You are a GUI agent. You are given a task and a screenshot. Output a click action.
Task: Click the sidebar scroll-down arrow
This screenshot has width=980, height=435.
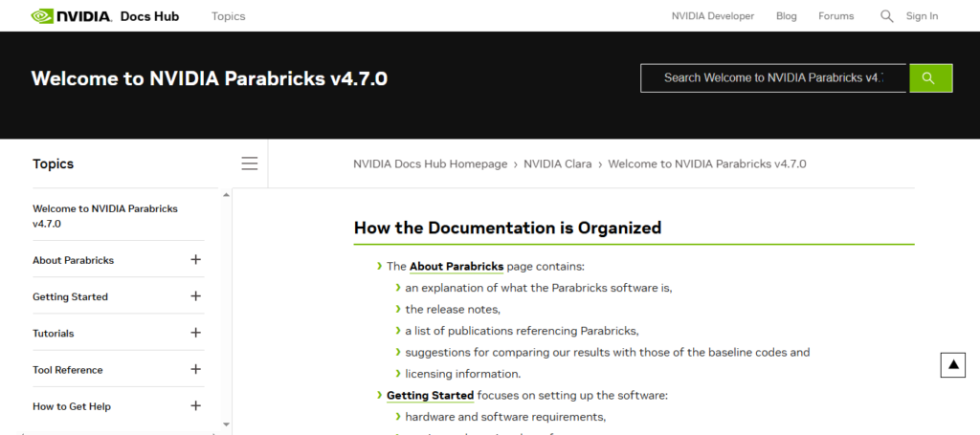tap(226, 424)
